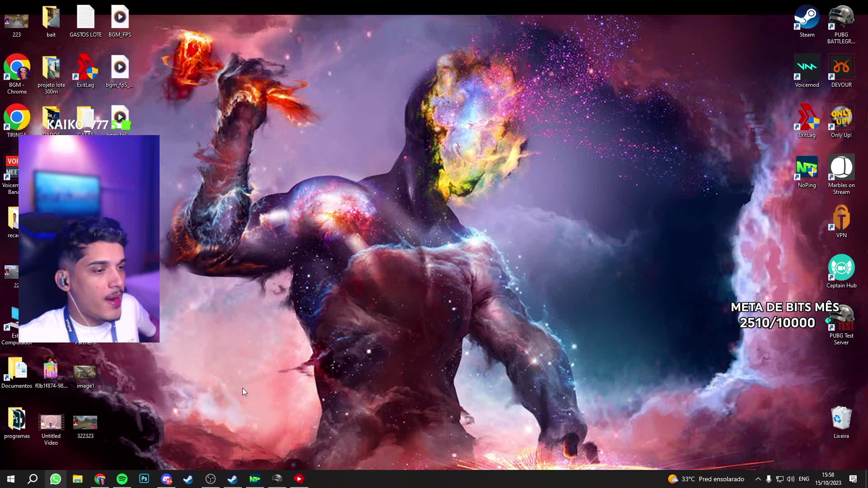868x488 pixels.
Task: Open File Explorer from the taskbar
Action: click(x=78, y=479)
